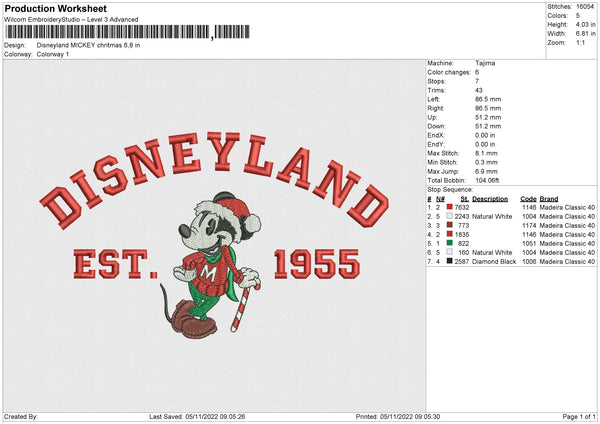Click stitch count '160' in stop row 6
Screen dimensions: 600x424
463,253
